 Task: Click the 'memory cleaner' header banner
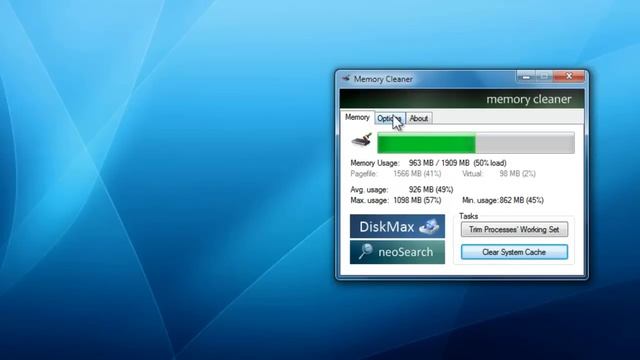(x=462, y=99)
